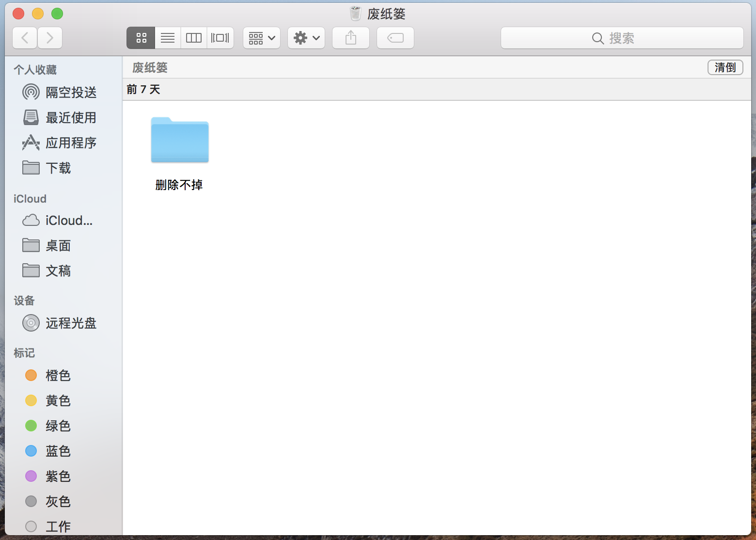The image size is (756, 540).
Task: Click the 清倒 empty trash button
Action: click(725, 67)
